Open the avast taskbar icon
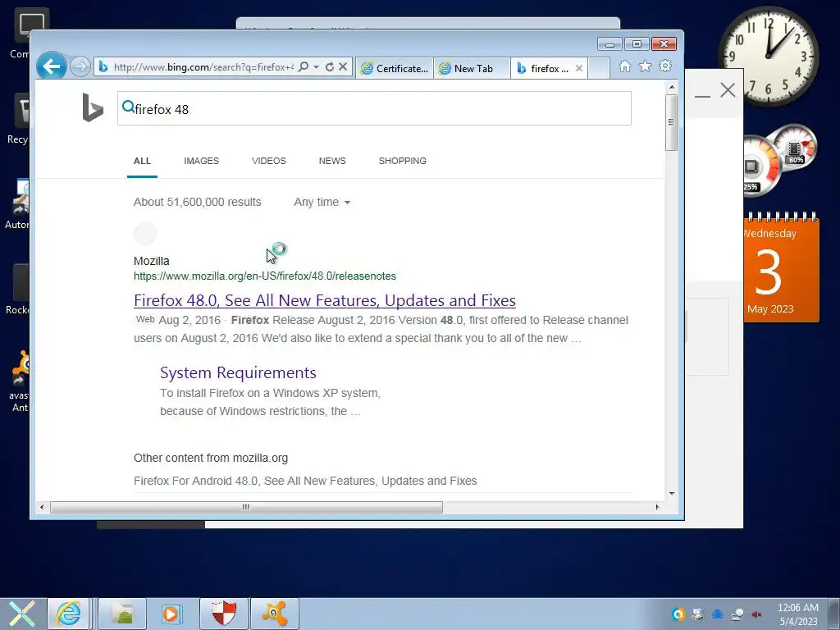This screenshot has height=630, width=840. click(274, 614)
